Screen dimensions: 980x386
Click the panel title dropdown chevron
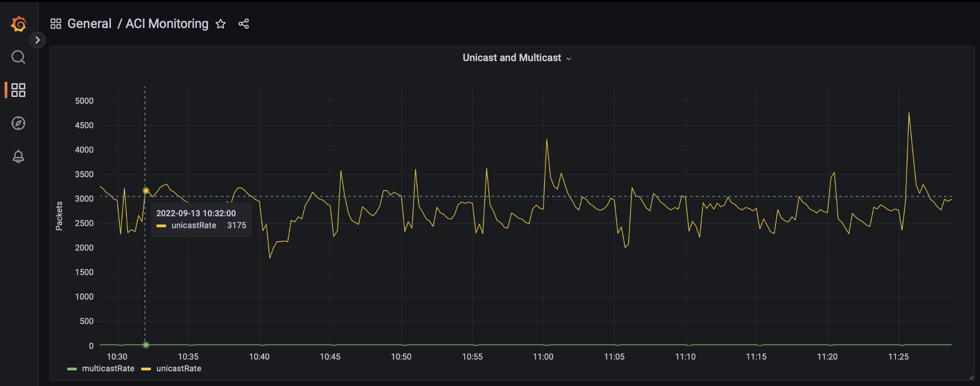pyautogui.click(x=569, y=58)
